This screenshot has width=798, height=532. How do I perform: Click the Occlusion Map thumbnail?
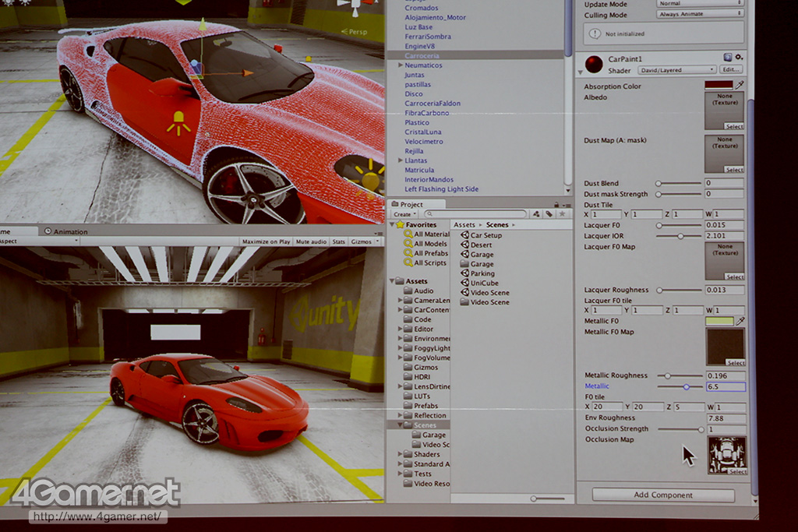(727, 455)
